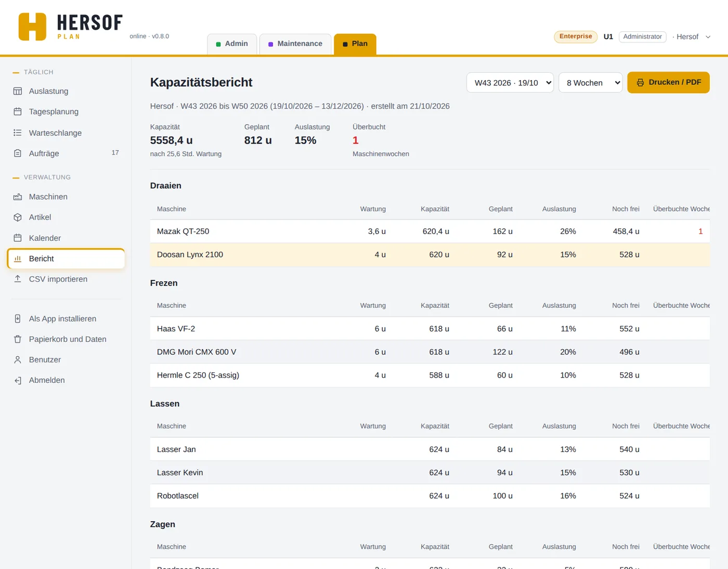Switch to the Maintenance tab
Viewport: 728px width, 569px height.
coord(295,44)
